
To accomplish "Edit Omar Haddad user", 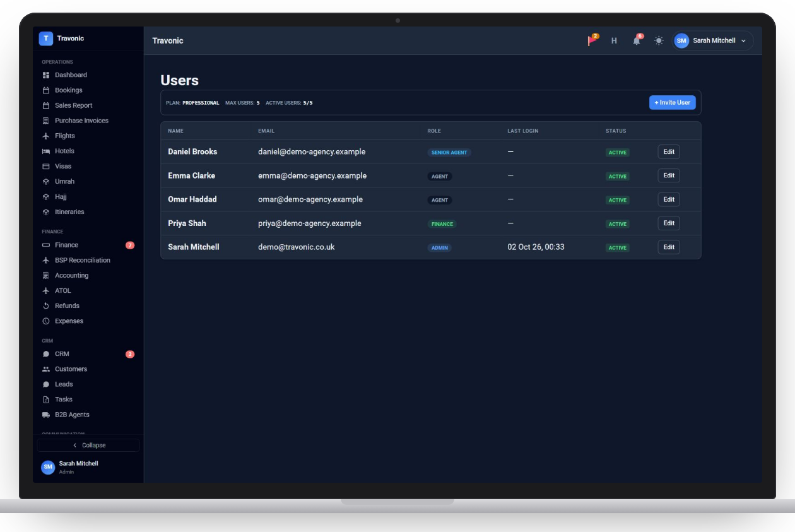I will click(x=669, y=199).
